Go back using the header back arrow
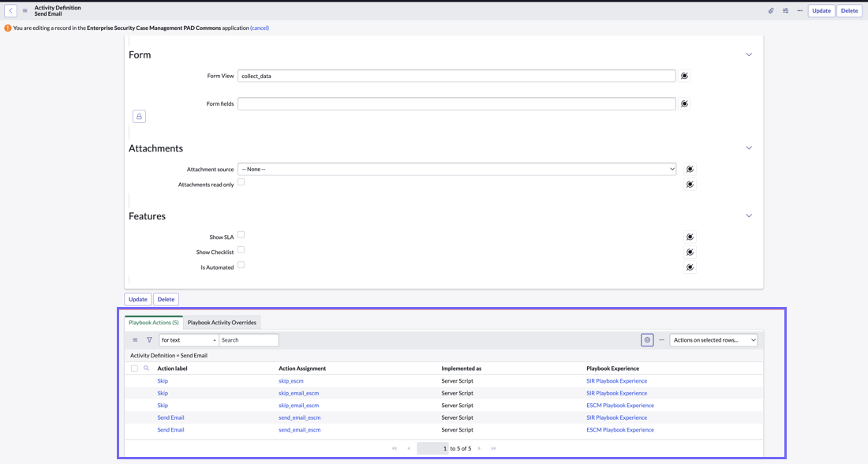Screen dimensions: 868x464 coord(10,10)
